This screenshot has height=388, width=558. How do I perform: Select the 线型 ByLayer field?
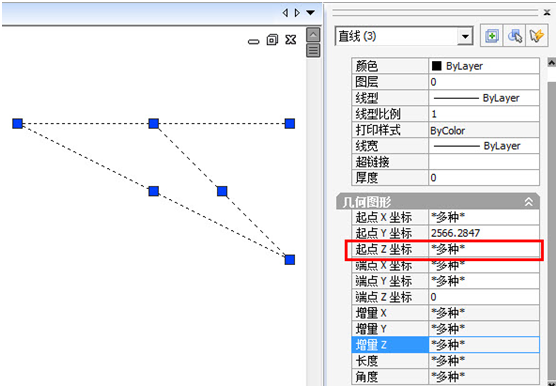(484, 98)
